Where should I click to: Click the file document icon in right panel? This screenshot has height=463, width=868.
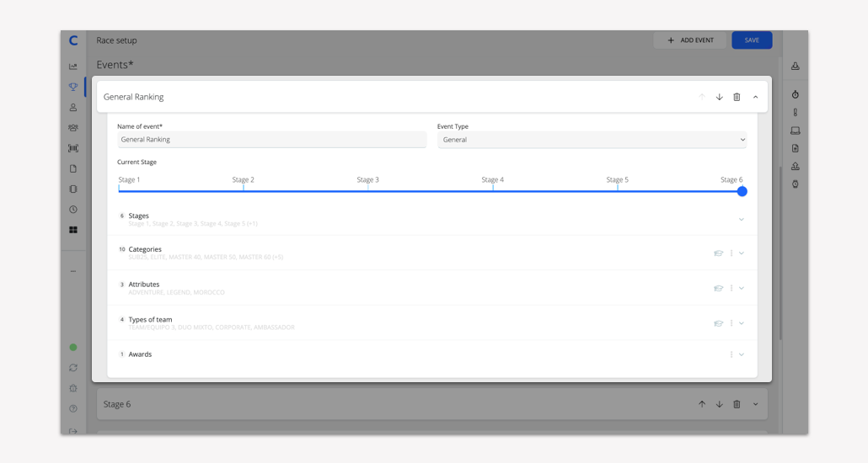point(795,148)
